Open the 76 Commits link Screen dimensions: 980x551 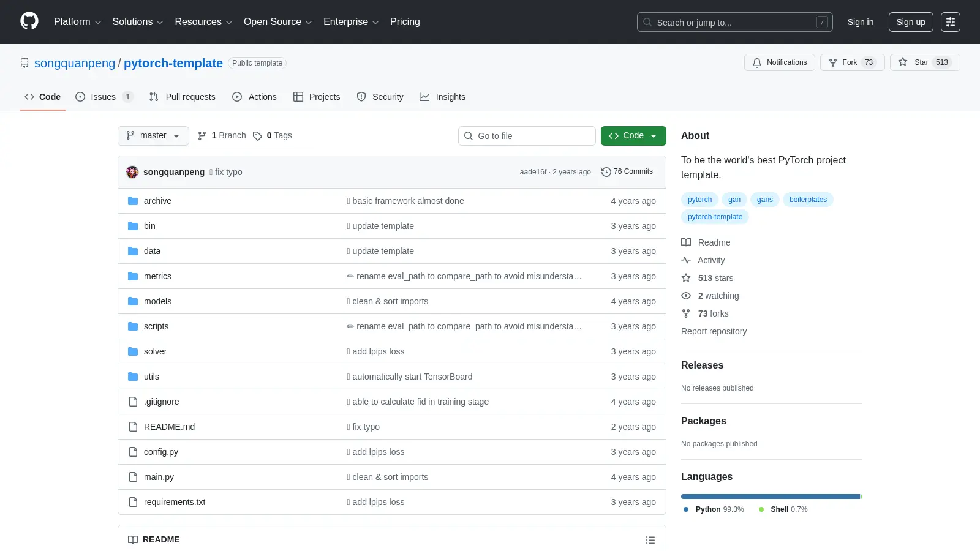click(x=627, y=172)
